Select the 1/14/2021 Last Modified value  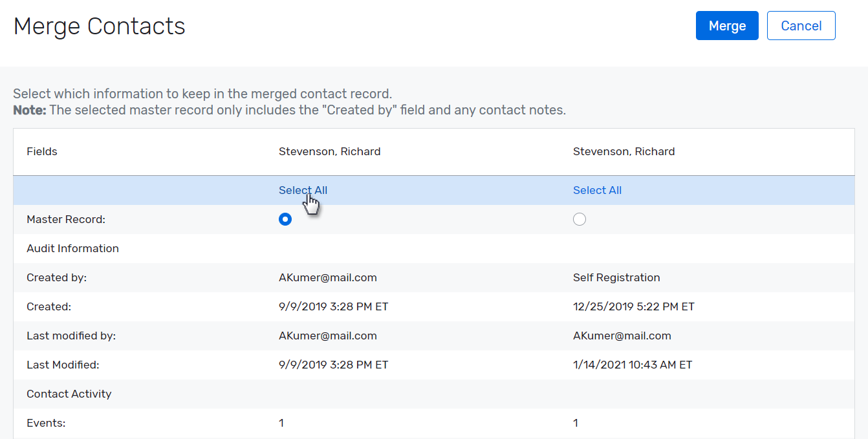click(631, 365)
